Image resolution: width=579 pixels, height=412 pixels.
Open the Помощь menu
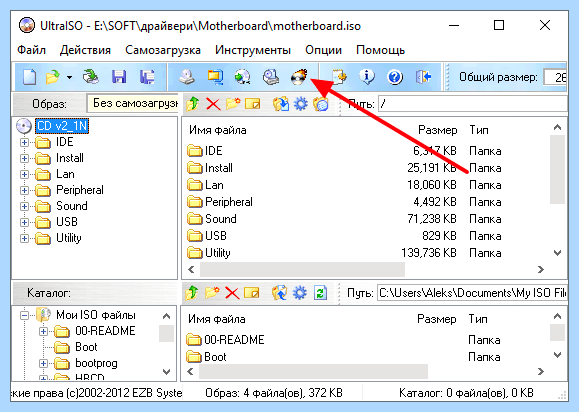pos(381,50)
